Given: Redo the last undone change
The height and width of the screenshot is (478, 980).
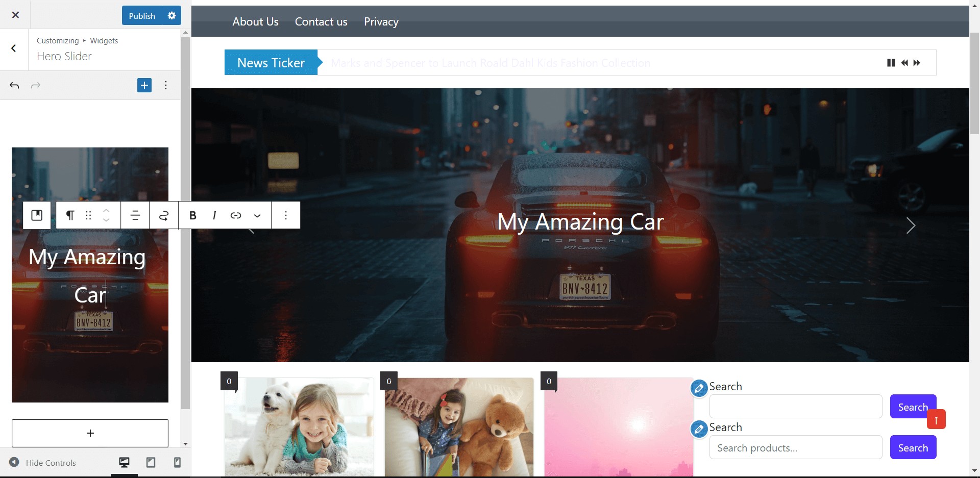Looking at the screenshot, I should tap(36, 85).
